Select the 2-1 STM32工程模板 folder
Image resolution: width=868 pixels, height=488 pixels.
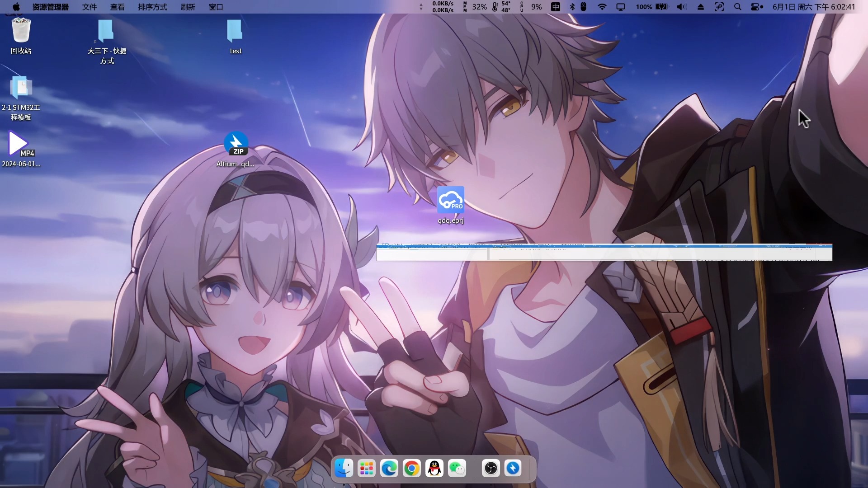tap(21, 99)
